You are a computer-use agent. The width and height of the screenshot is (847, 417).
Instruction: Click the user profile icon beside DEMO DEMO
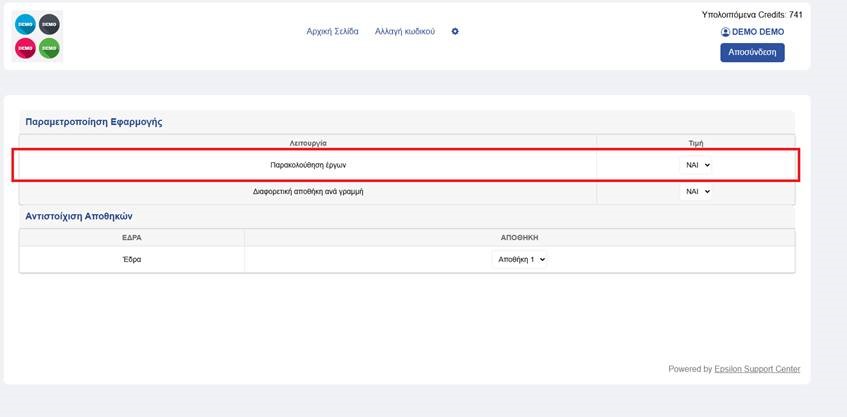(725, 32)
